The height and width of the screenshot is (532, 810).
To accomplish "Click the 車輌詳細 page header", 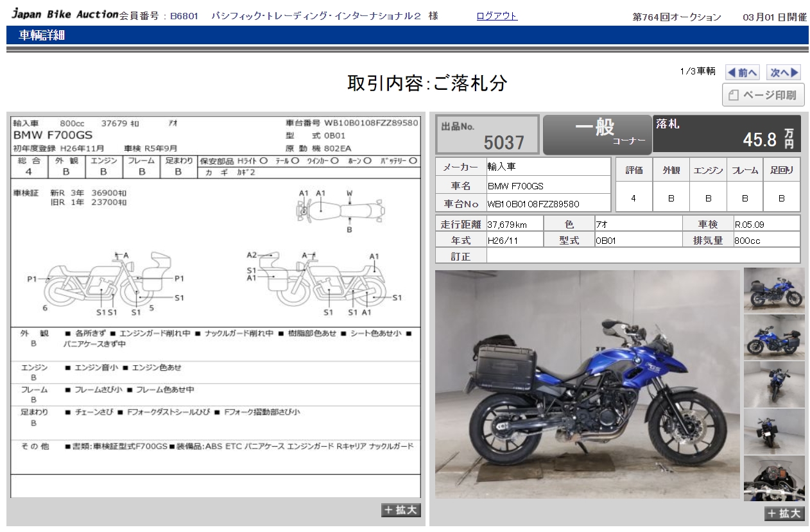I will click(42, 35).
